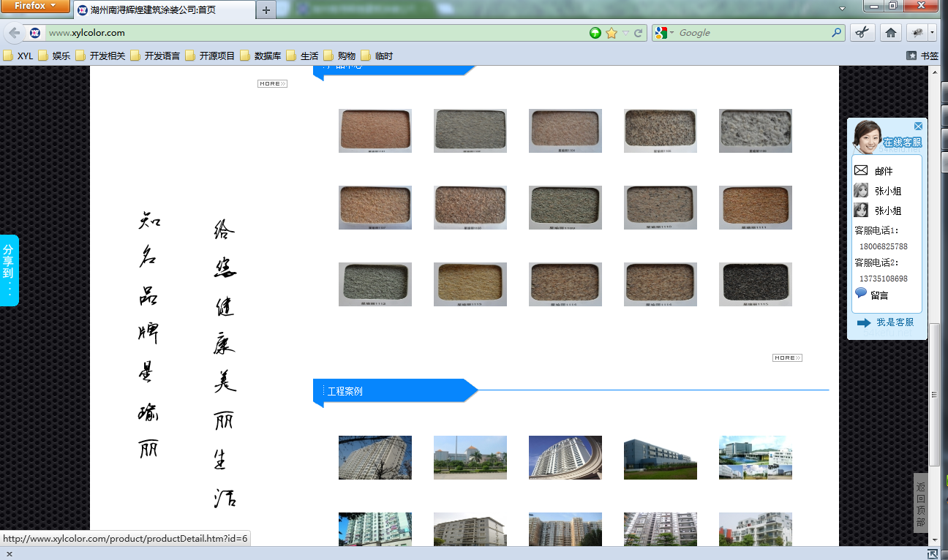Click the 邮件 link in customer service panel
948x560 pixels.
884,171
